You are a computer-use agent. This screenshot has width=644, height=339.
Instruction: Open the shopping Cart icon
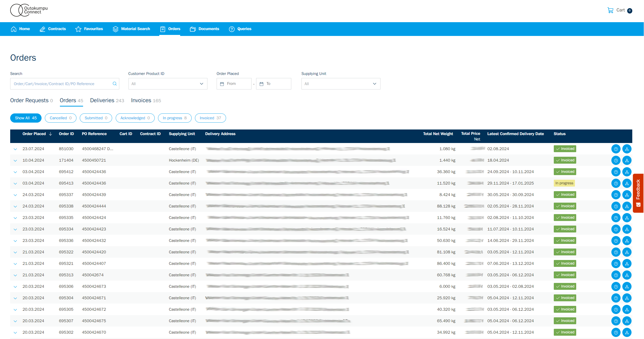coord(610,10)
